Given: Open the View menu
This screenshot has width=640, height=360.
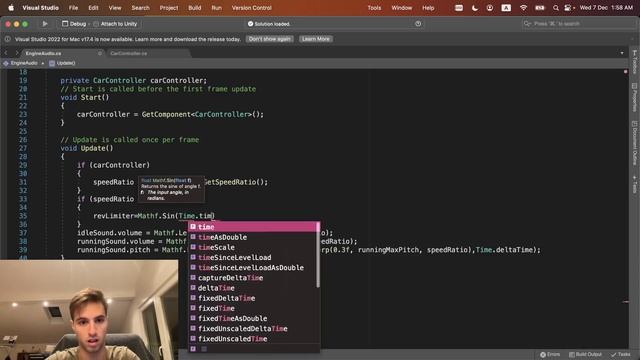Looking at the screenshot, I should click(x=115, y=8).
